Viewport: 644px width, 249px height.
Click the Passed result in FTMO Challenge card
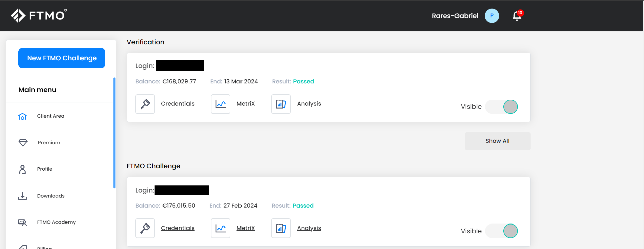pyautogui.click(x=303, y=206)
